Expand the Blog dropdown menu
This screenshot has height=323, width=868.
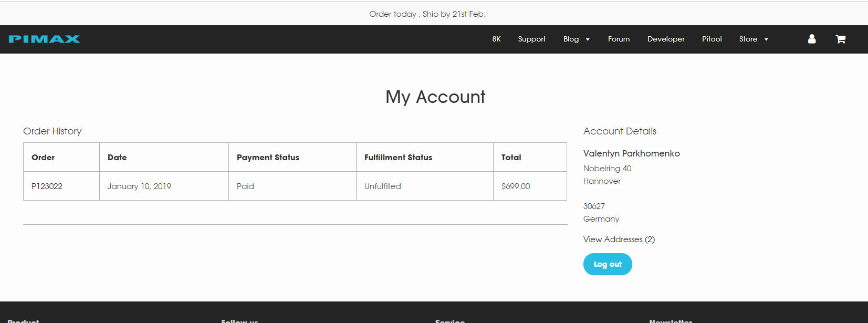[x=576, y=39]
